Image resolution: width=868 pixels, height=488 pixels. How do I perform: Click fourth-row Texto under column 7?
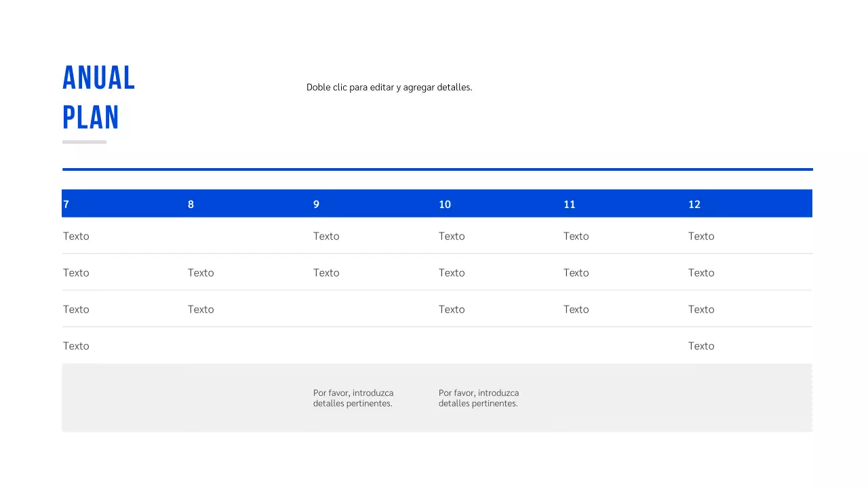76,346
